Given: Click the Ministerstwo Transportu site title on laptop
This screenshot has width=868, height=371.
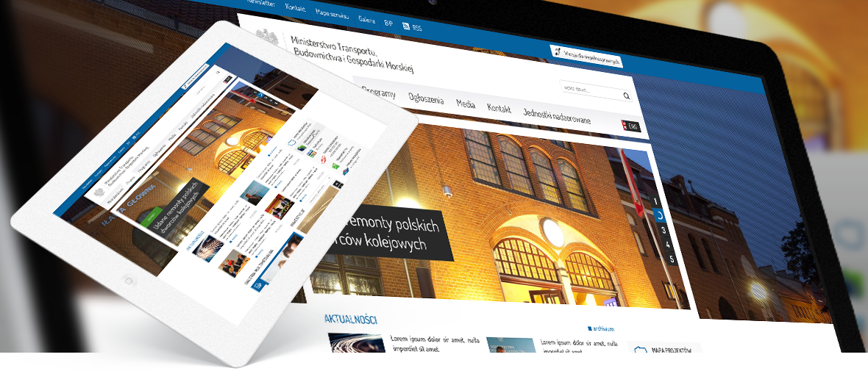Looking at the screenshot, I should coord(352,54).
